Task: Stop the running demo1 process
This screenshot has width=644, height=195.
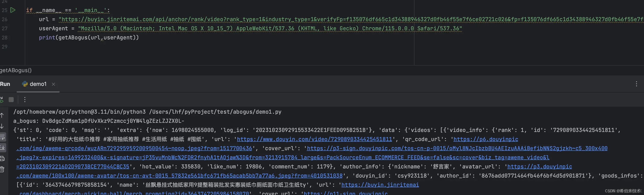Action: 11,100
